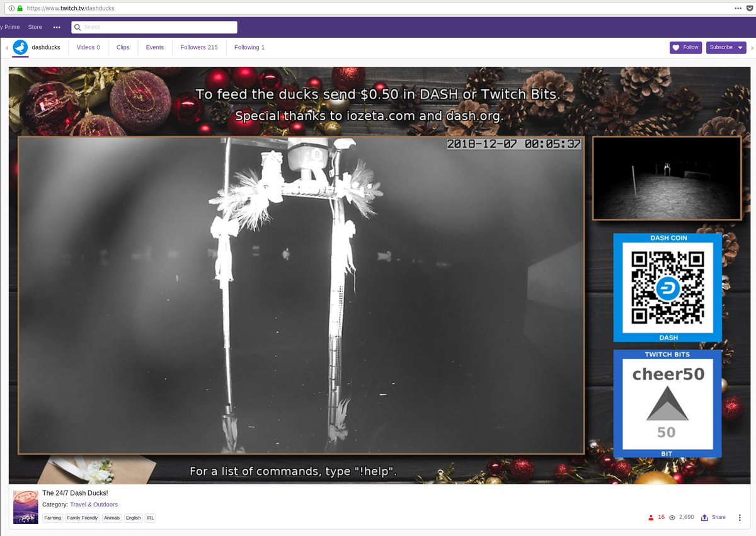Open the Store link in Twitch navigation
This screenshot has height=536, width=756.
(35, 27)
